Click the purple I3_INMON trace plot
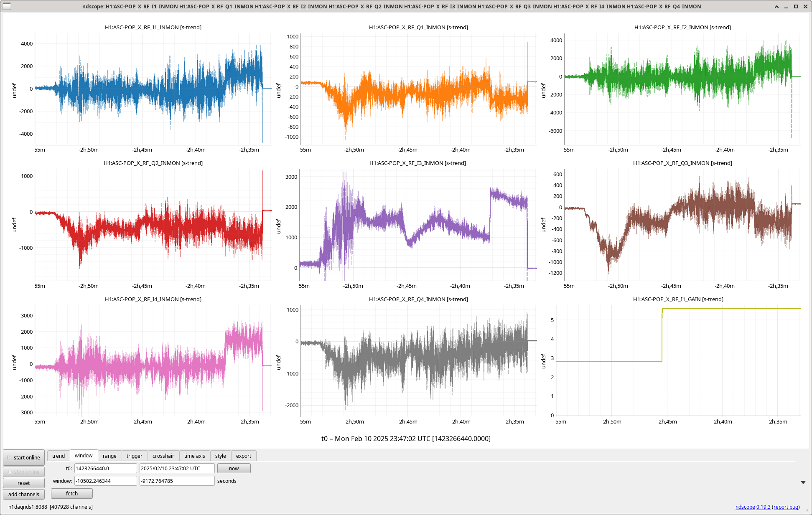The image size is (812, 515). pyautogui.click(x=418, y=225)
